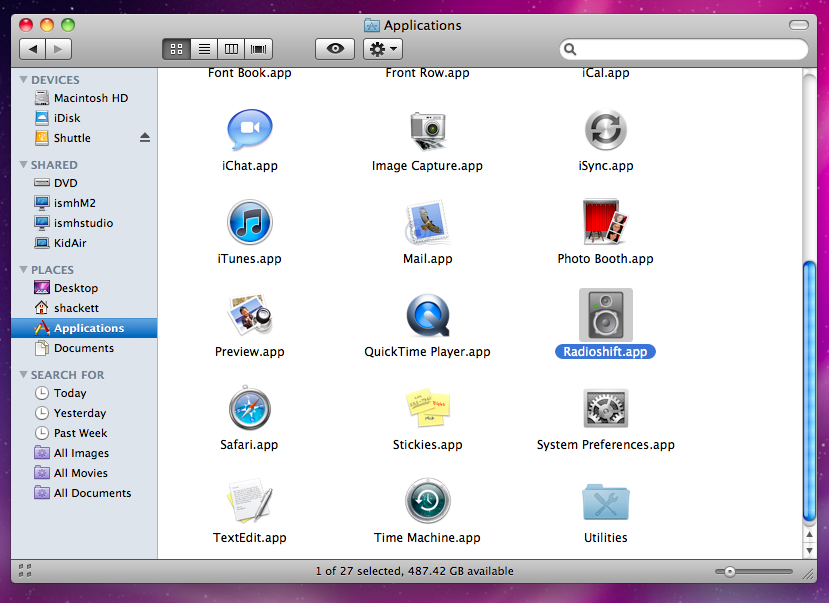Screen dimensions: 829x603
Task: Click the window resize grip corner
Action: click(808, 574)
